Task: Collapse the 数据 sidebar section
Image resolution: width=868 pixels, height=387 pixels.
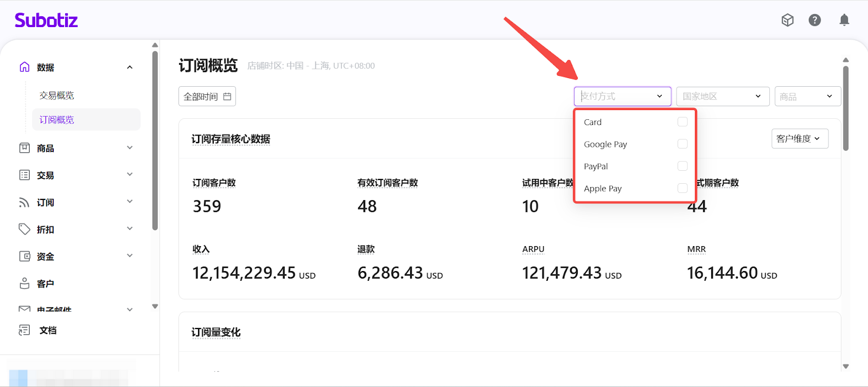Action: tap(130, 67)
